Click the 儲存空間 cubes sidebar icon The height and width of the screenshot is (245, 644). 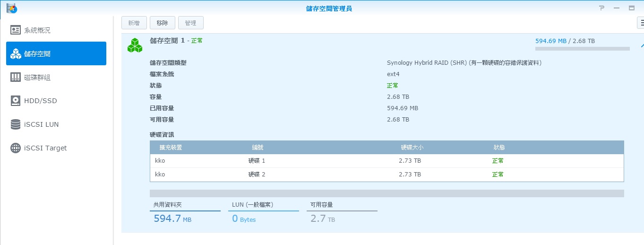point(16,53)
